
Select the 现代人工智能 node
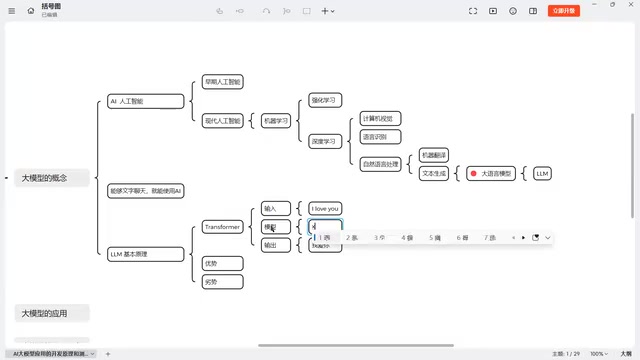(222, 121)
